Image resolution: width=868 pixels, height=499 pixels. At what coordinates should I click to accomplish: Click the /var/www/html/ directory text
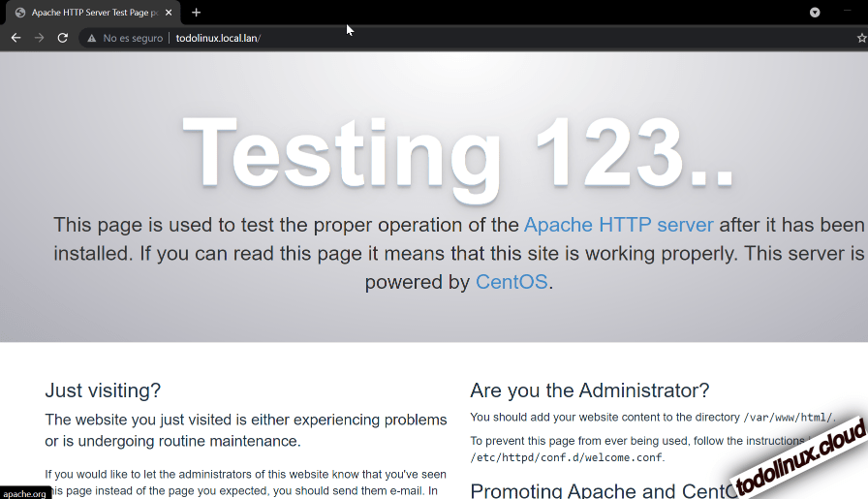(788, 418)
